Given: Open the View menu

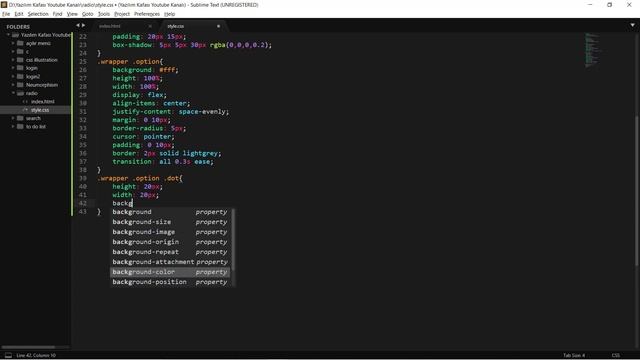Looking at the screenshot, I should click(x=72, y=14).
